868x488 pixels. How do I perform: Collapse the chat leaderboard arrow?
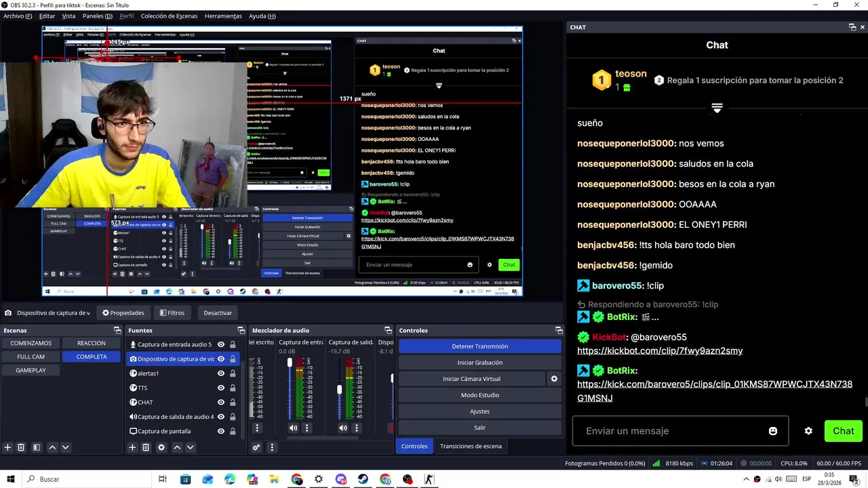point(717,108)
